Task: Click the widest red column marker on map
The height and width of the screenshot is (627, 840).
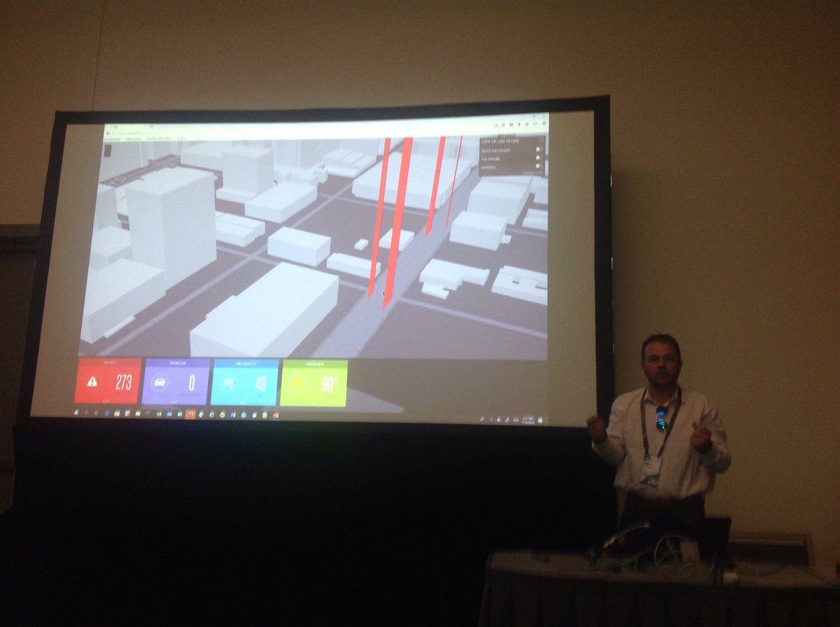Action: point(397,223)
